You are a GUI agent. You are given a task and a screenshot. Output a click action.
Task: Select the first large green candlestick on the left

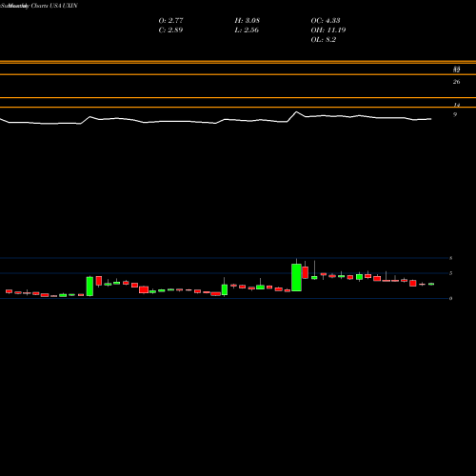coord(89,287)
